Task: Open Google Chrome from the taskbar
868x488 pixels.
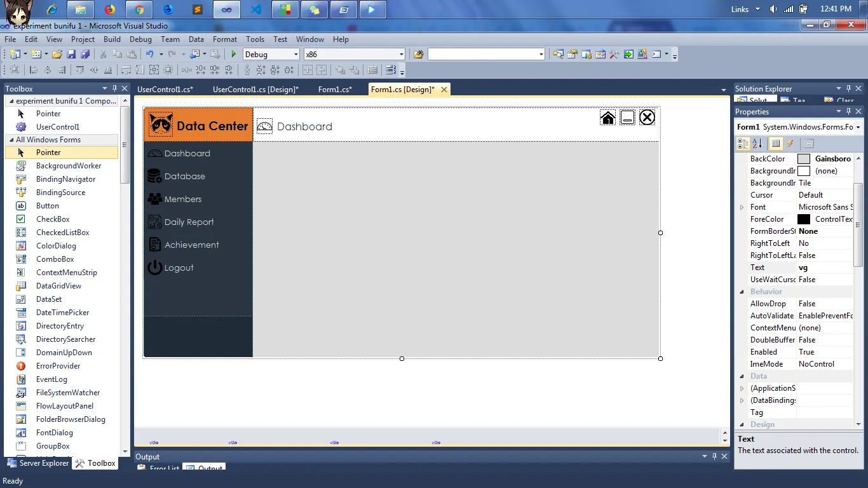Action: pos(140,10)
